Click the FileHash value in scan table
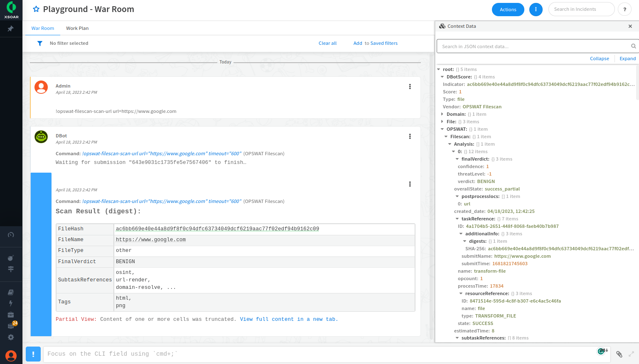The image size is (639, 364). [x=217, y=229]
